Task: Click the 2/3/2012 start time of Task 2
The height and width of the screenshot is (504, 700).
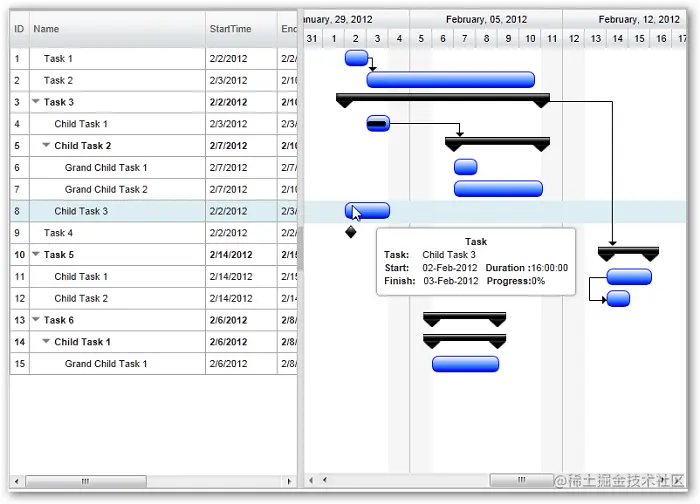Action: coord(228,80)
